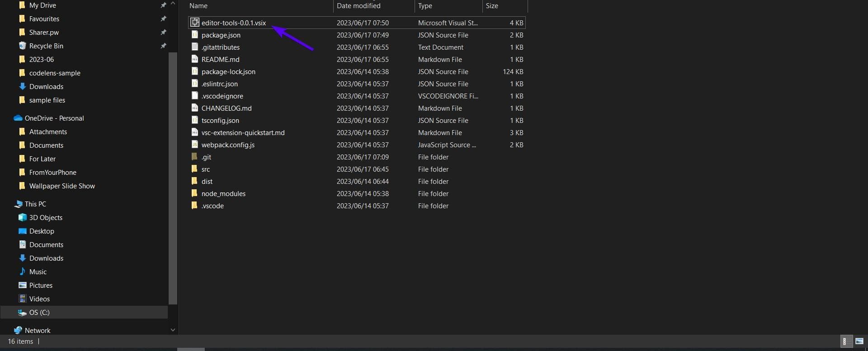
Task: Click the navigation pane vertical scrollbar thumb
Action: coord(173,178)
